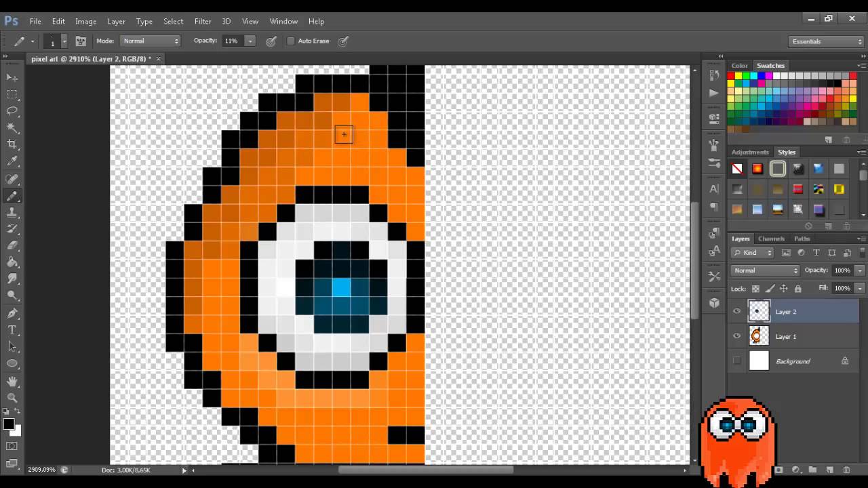
Task: Select the Eyedropper tool
Action: tap(12, 161)
